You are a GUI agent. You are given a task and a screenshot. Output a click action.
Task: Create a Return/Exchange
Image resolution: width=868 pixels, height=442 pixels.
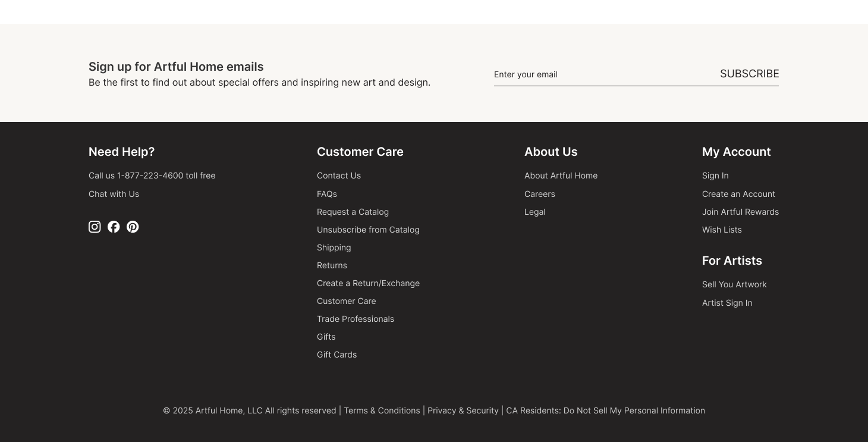[x=368, y=283]
